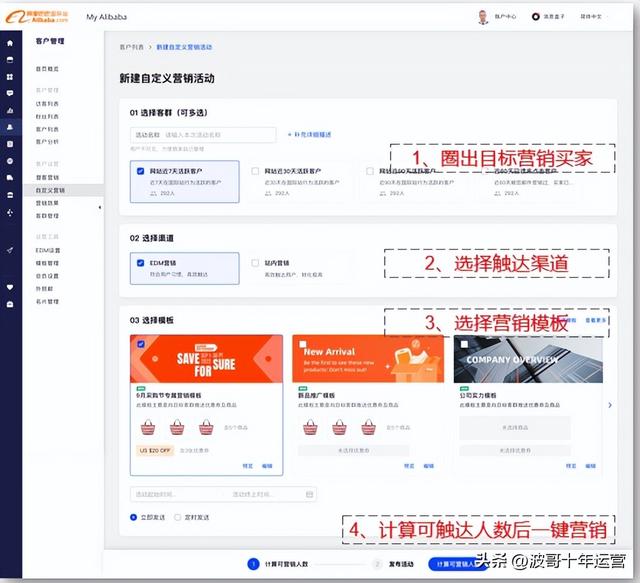
Task: Collapse sidebar menu with small arrow
Action: pos(100,207)
